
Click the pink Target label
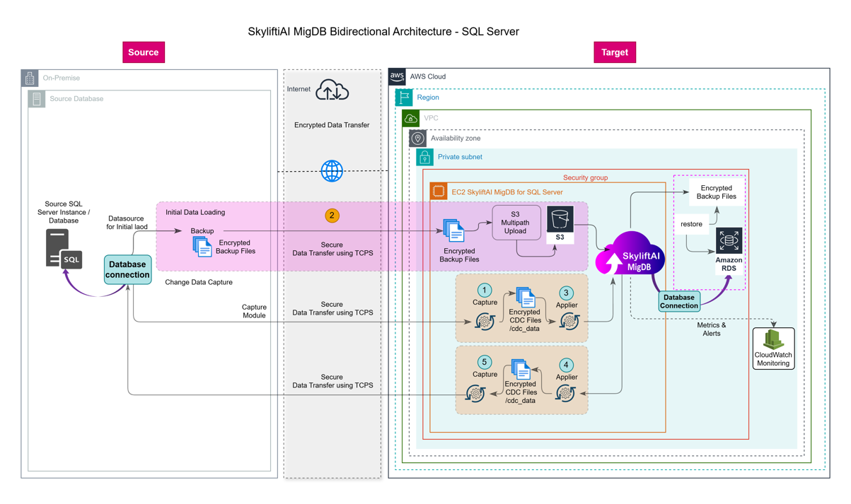click(615, 52)
